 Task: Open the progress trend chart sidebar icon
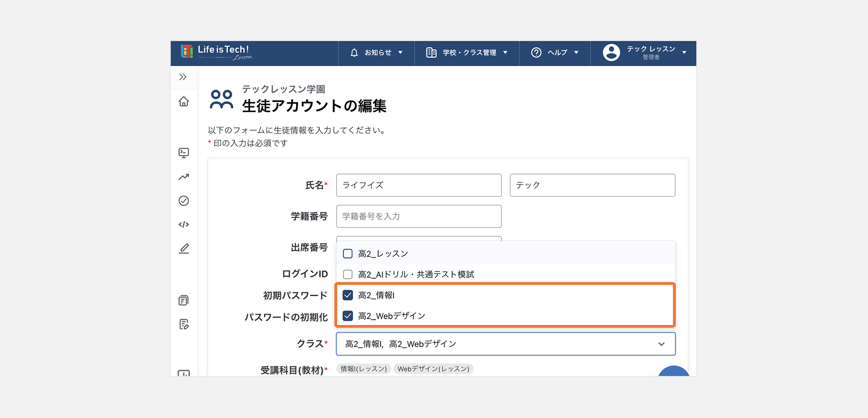184,177
